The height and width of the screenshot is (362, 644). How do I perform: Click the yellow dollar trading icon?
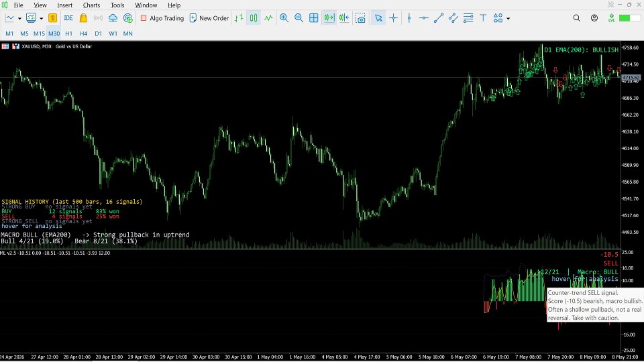(52, 18)
